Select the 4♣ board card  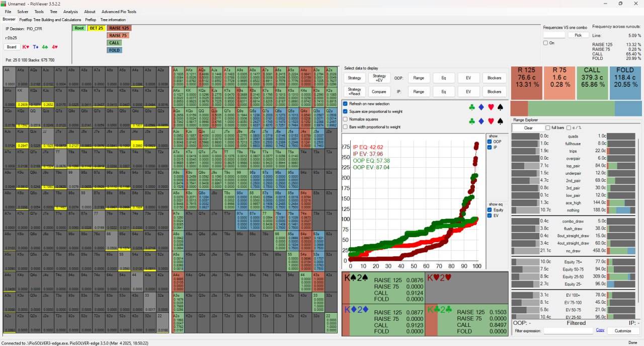(45, 47)
